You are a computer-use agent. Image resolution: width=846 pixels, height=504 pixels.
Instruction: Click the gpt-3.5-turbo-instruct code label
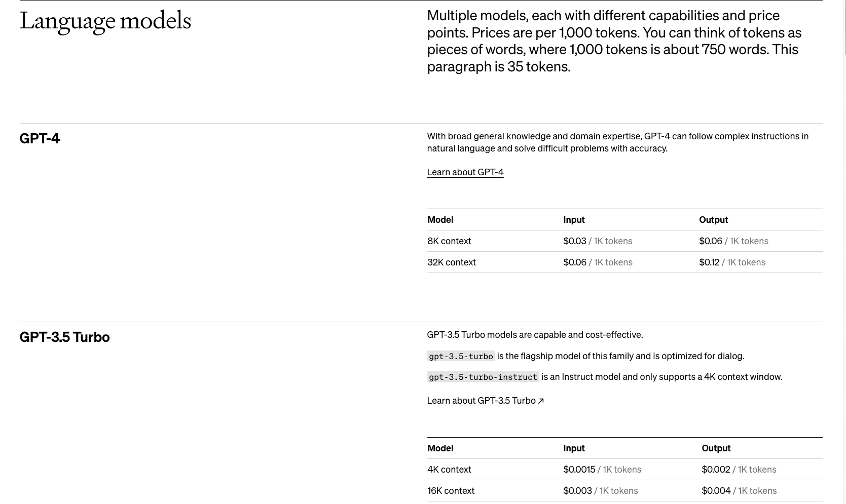tap(483, 377)
